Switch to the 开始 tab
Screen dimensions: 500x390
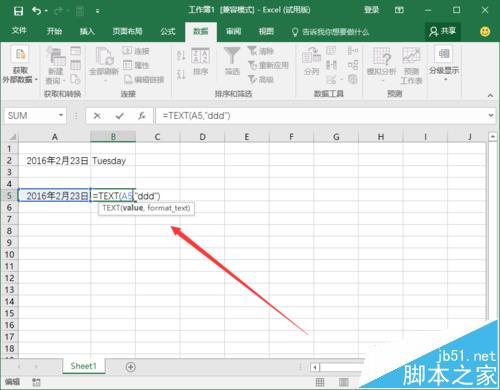(54, 31)
